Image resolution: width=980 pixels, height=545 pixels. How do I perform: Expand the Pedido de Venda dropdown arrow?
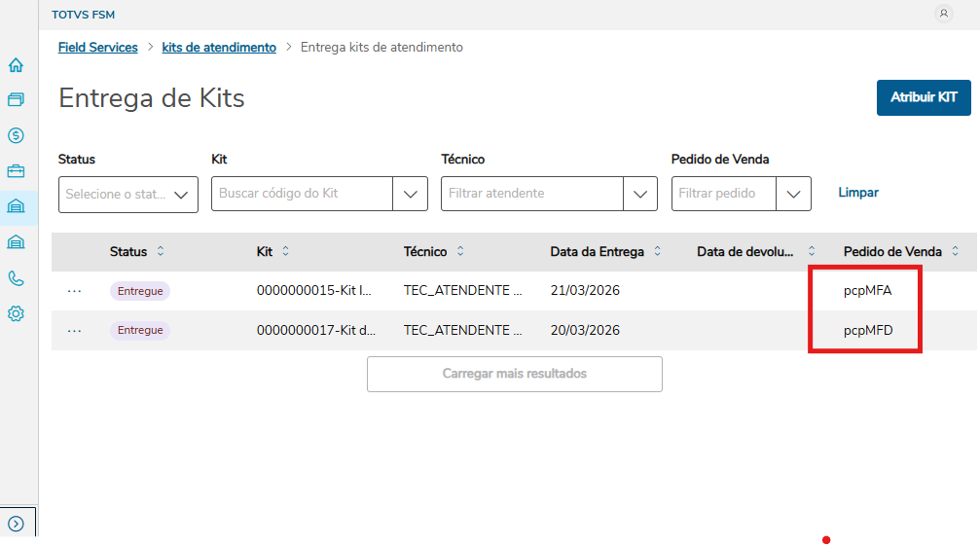(x=793, y=194)
